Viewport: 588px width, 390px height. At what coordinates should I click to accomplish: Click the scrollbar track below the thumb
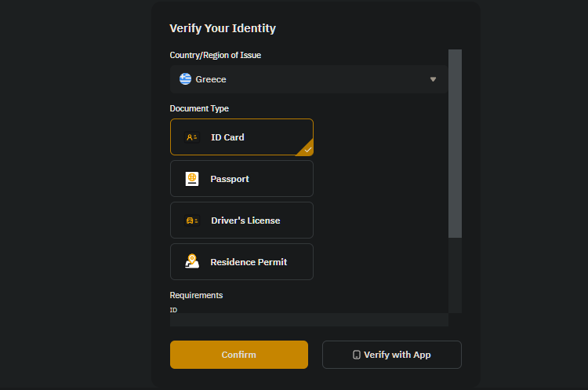(455, 275)
